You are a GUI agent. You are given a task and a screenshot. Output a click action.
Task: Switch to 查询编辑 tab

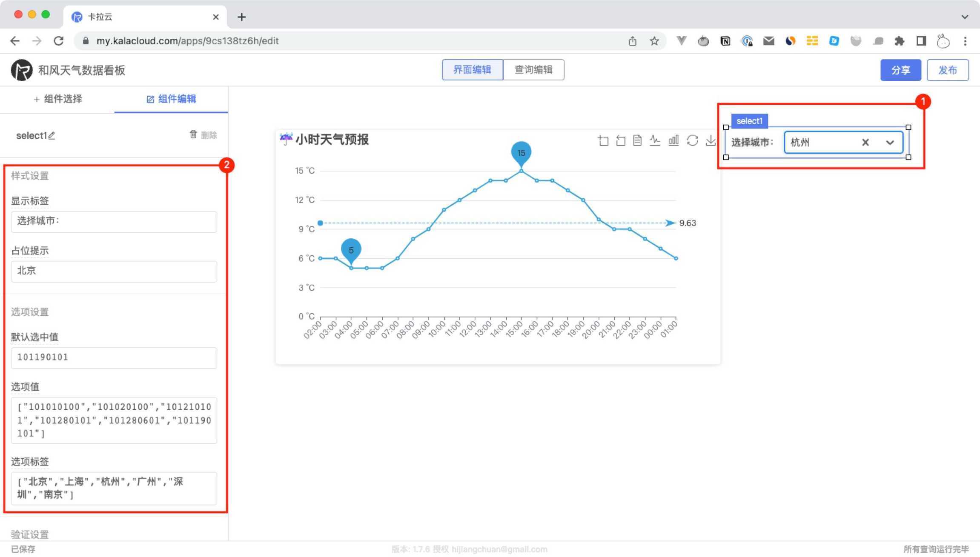tap(533, 70)
